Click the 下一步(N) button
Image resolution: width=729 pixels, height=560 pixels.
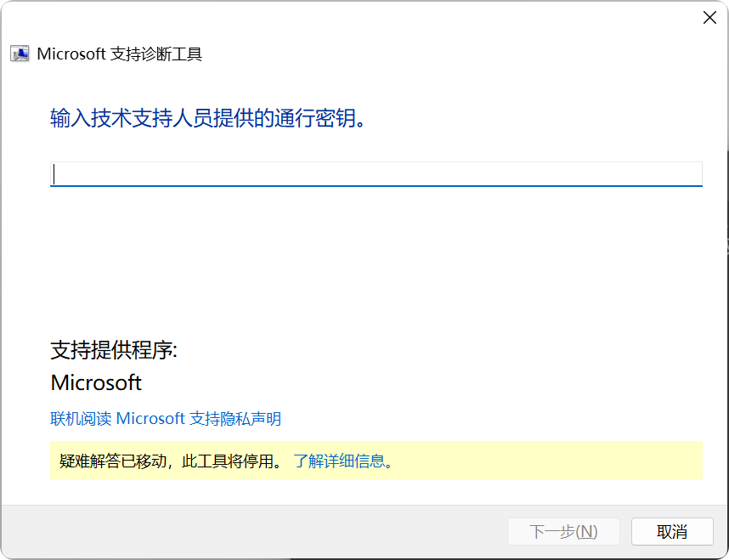pyautogui.click(x=563, y=531)
